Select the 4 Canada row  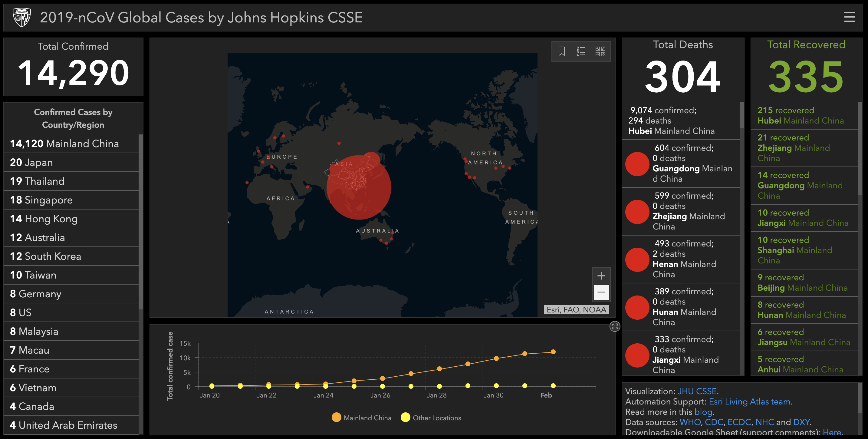pyautogui.click(x=71, y=407)
